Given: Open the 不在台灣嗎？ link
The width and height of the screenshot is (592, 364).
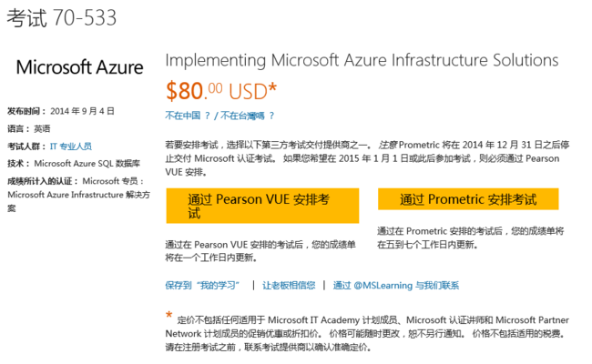Looking at the screenshot, I should [x=248, y=116].
